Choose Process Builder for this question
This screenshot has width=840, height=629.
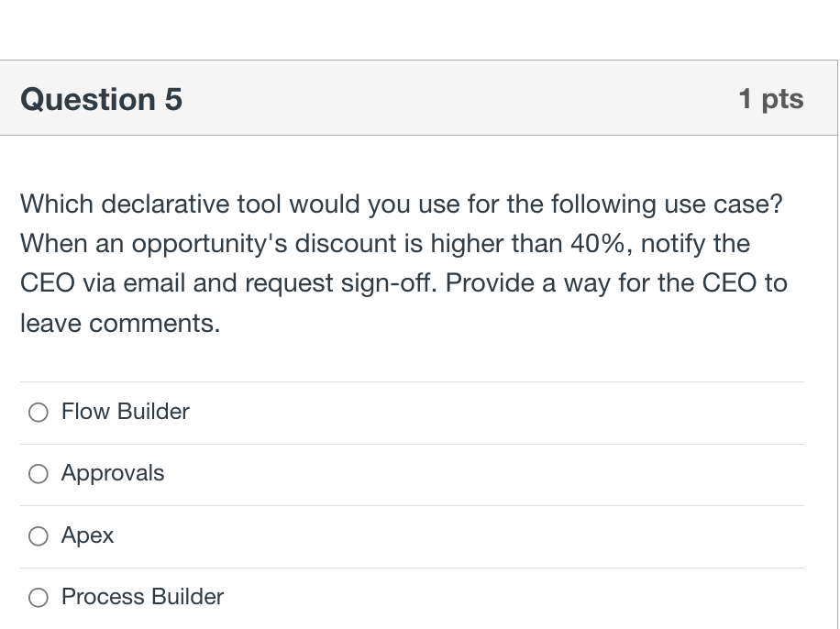click(x=39, y=597)
